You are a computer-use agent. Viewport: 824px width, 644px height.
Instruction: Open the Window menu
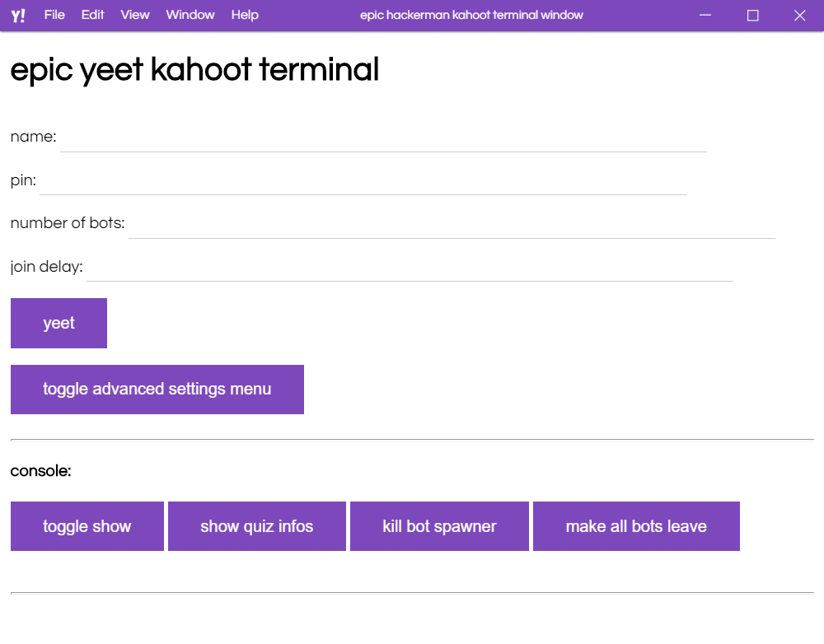(x=190, y=15)
